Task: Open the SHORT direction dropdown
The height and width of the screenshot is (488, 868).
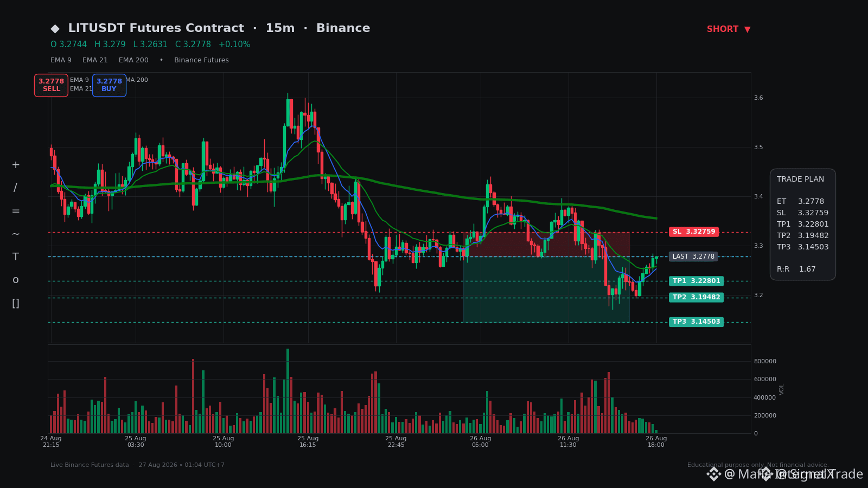Action: (x=729, y=29)
